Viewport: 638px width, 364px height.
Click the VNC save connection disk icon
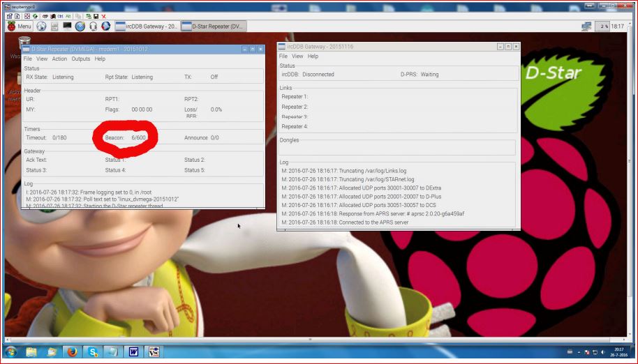click(96, 16)
